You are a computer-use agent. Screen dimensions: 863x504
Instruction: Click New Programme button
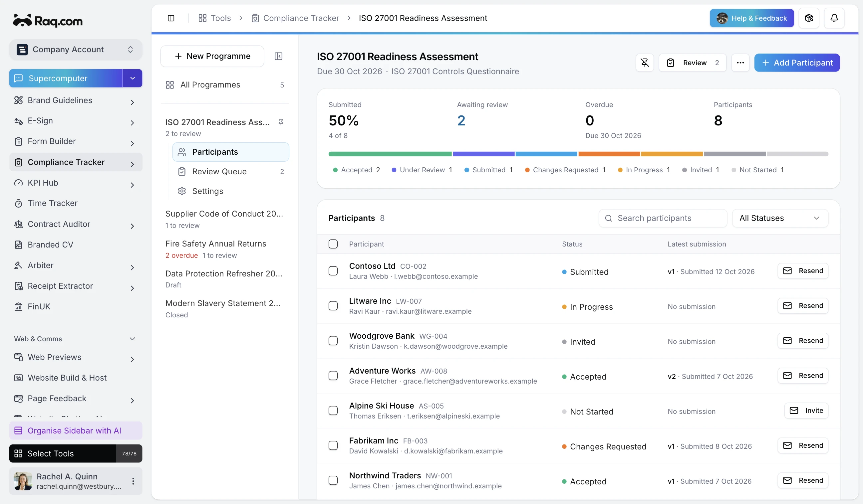[212, 56]
